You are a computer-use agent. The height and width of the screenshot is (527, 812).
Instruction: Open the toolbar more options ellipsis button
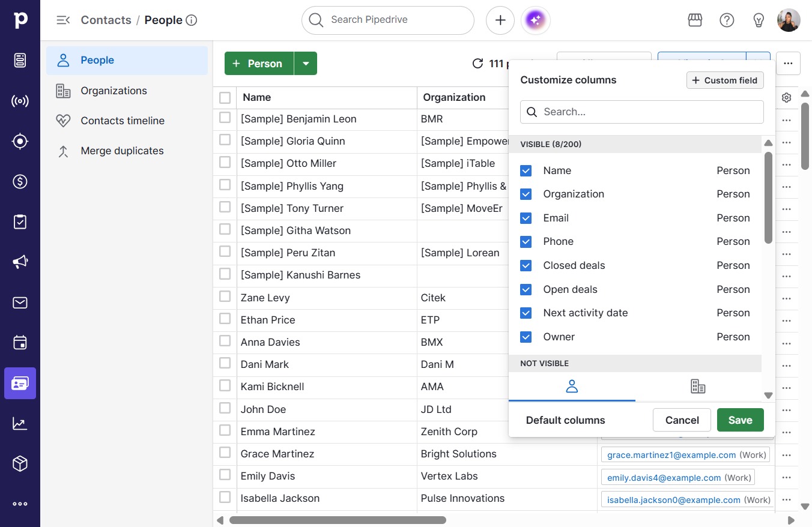[788, 63]
